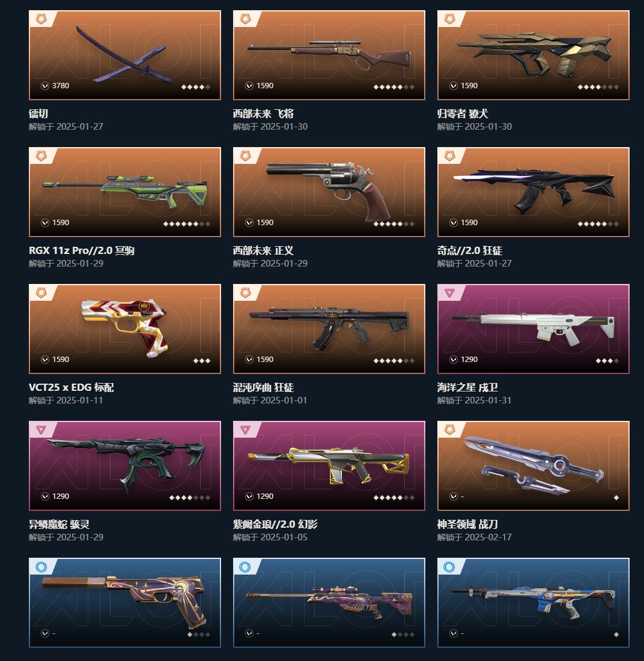Click the blue tier icon on purple pistol card
The height and width of the screenshot is (661, 644).
(41, 567)
